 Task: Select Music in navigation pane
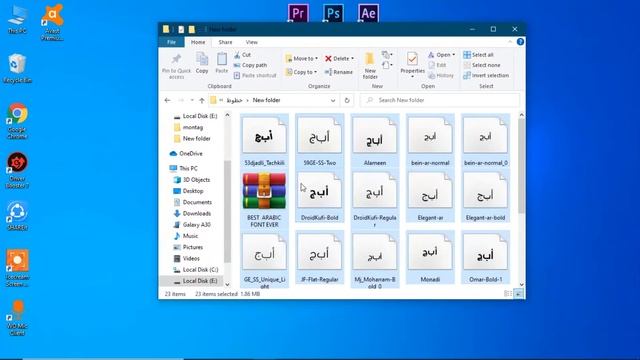[x=186, y=236]
